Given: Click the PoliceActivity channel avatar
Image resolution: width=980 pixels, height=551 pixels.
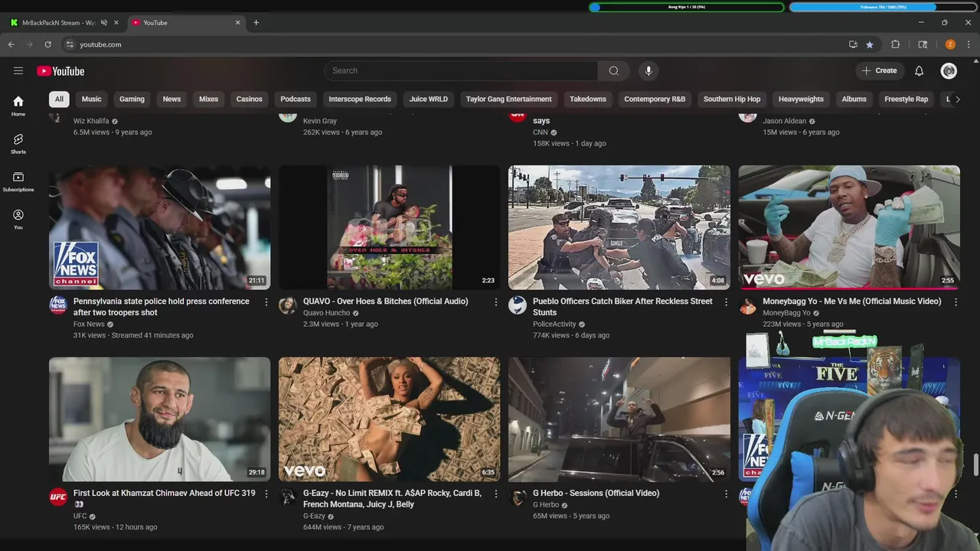Looking at the screenshot, I should tap(518, 305).
